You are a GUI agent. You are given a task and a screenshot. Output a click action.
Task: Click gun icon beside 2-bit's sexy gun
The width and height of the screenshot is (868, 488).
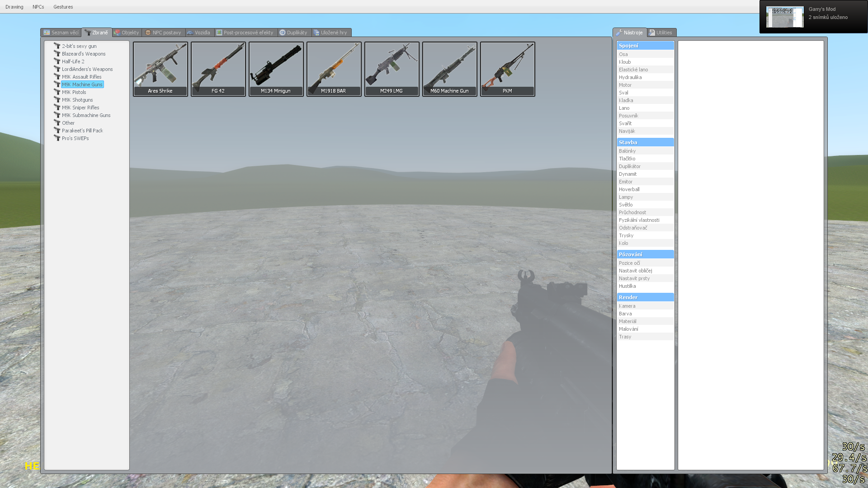(57, 46)
